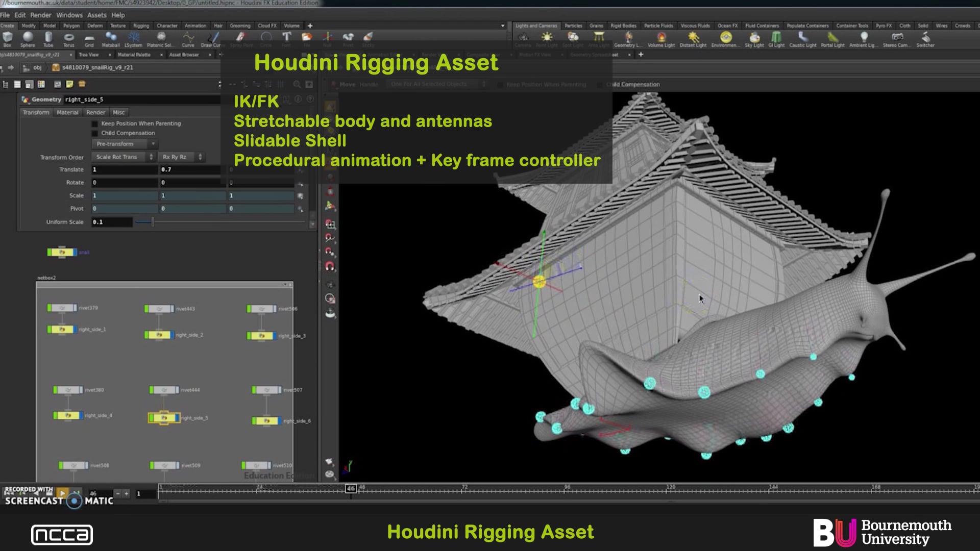Open Scale Rot Trans order dropdown
This screenshot has width=980, height=551.
pyautogui.click(x=123, y=157)
